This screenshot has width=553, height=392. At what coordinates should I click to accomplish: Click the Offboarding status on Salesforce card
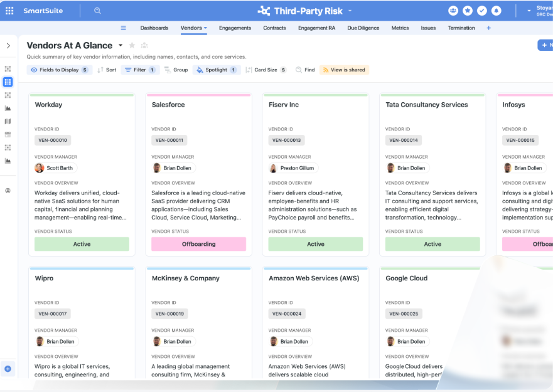click(x=198, y=244)
